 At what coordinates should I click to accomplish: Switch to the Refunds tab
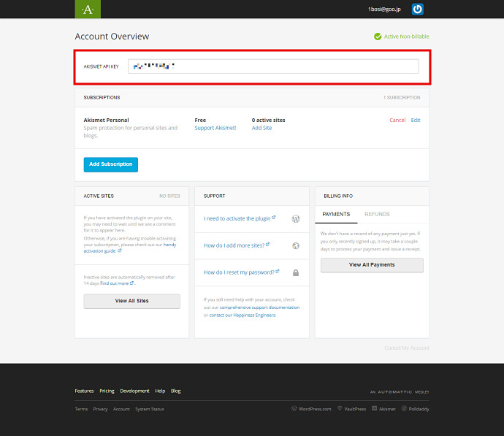pos(377,214)
